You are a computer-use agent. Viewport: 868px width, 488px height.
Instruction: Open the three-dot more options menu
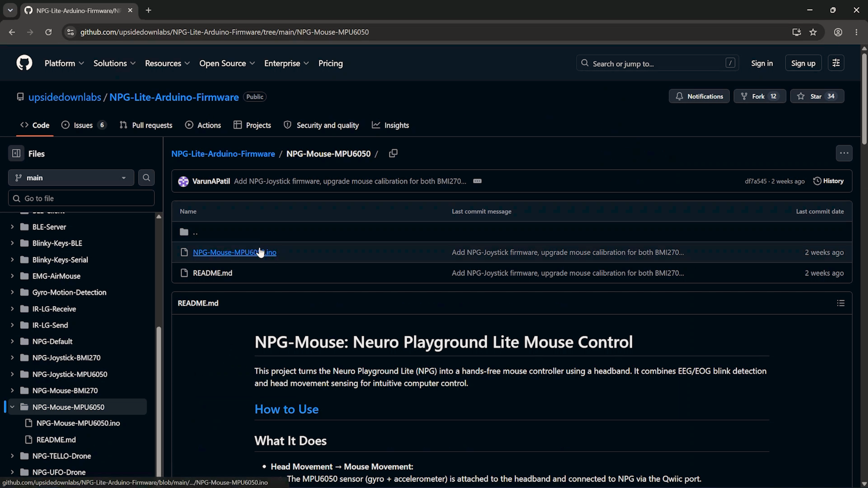point(844,154)
